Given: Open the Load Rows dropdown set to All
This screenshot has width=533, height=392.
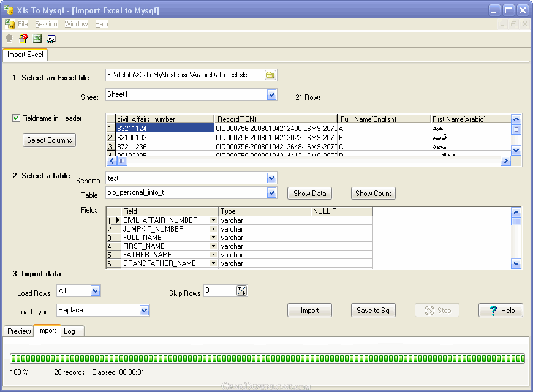Looking at the screenshot, I should point(95,291).
